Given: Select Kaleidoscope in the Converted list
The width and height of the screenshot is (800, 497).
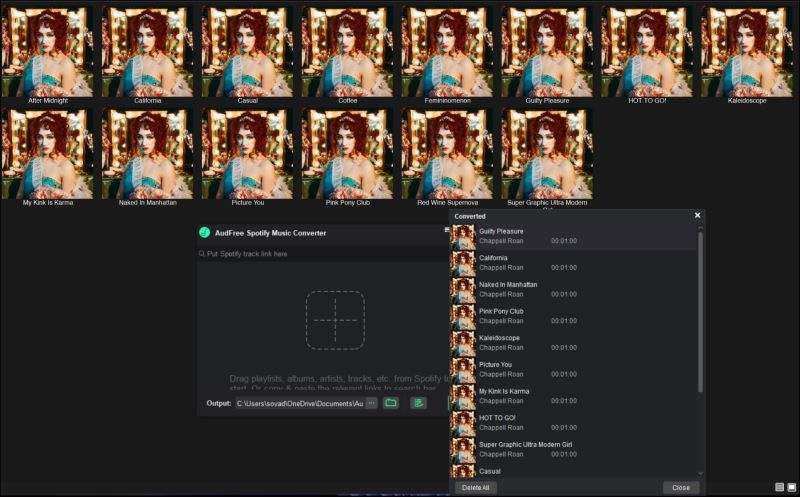Looking at the screenshot, I should tap(573, 343).
